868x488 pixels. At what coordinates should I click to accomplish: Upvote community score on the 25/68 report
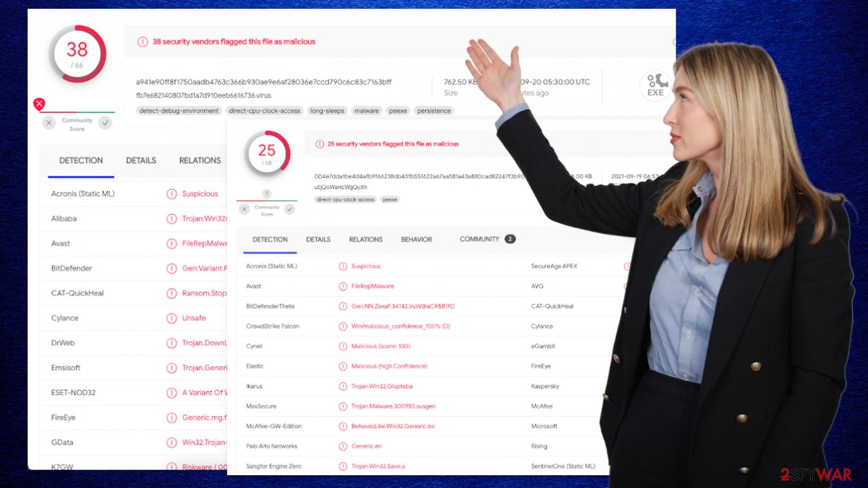[x=290, y=209]
